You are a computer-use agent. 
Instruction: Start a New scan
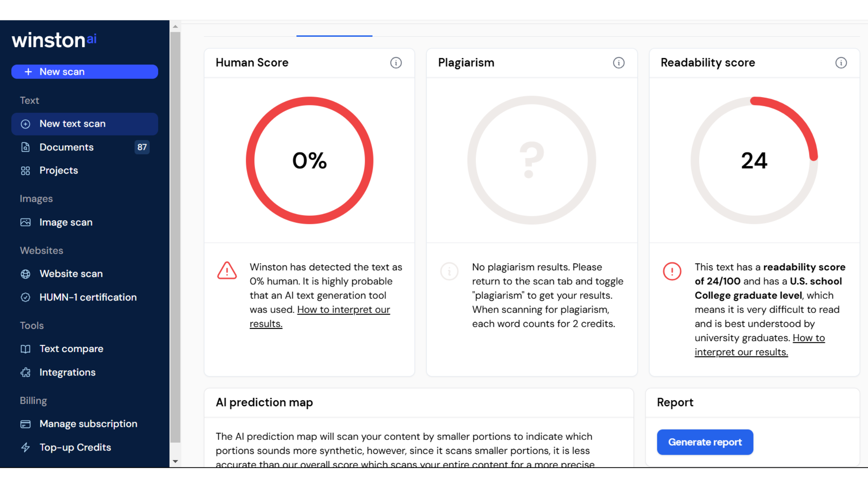pos(84,72)
